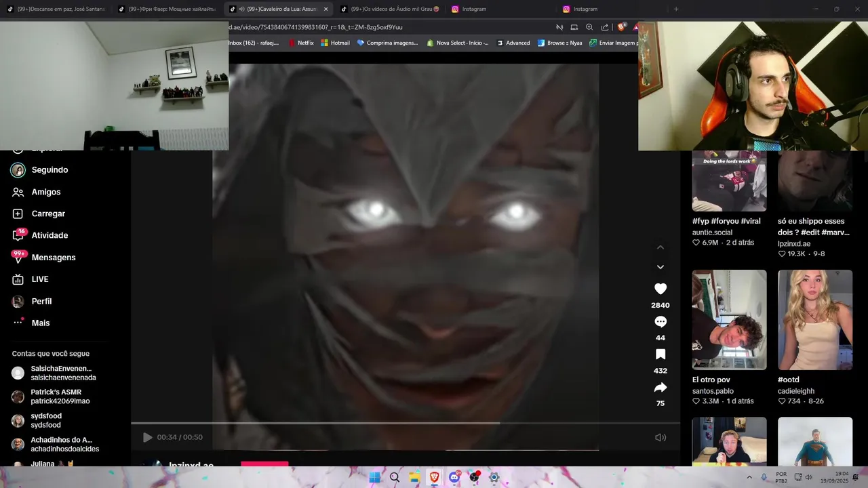This screenshot has width=868, height=488.
Task: Switch to 'Os vídeos de Áudio mil Grau' tab
Action: pos(389,9)
